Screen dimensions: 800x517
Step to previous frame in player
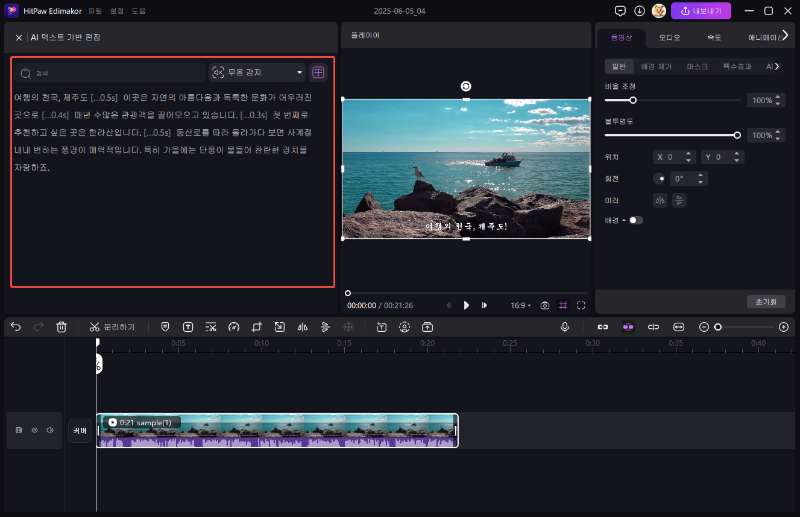pos(448,305)
